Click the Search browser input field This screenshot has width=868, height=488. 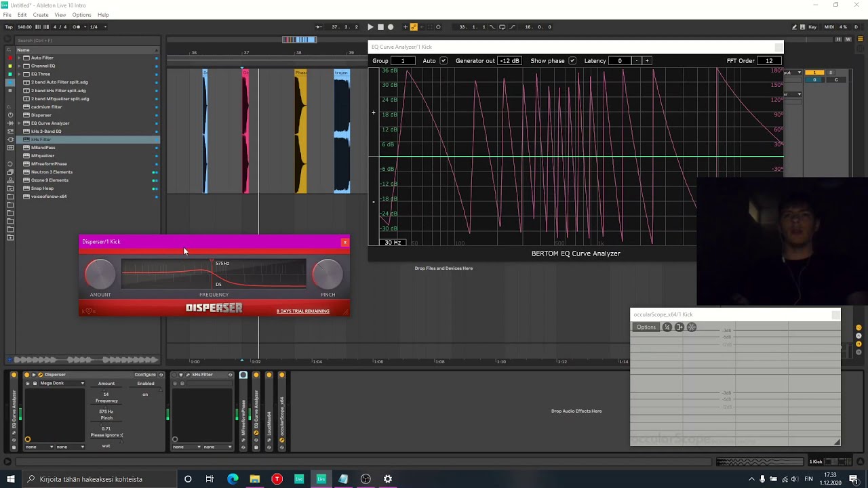[x=87, y=40]
